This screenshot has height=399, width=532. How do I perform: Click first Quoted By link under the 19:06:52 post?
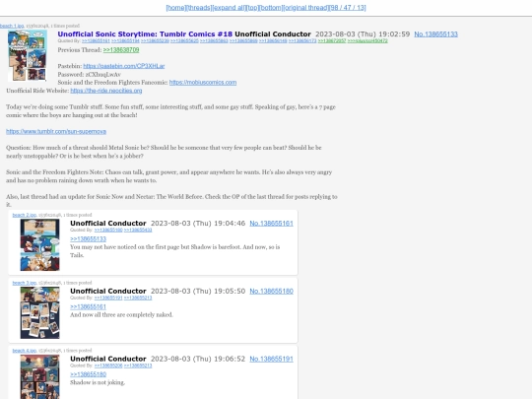(x=108, y=366)
